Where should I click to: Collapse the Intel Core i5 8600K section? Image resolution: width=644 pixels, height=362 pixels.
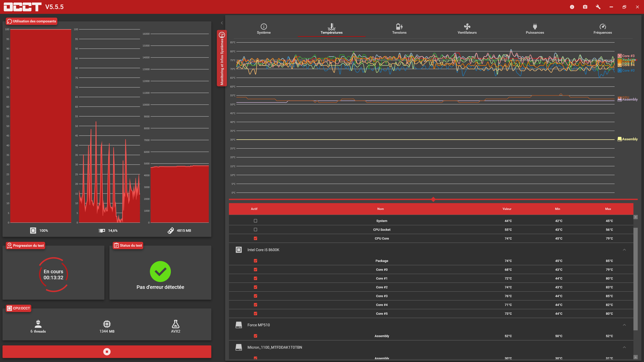(624, 250)
